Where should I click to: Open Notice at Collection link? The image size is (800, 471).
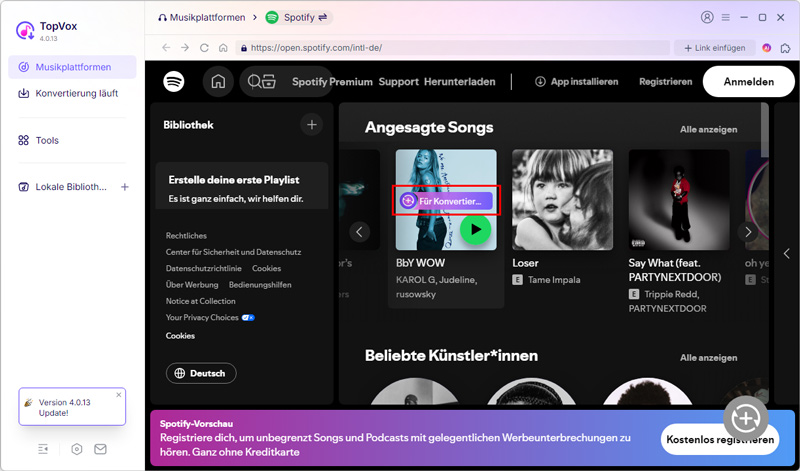point(201,301)
